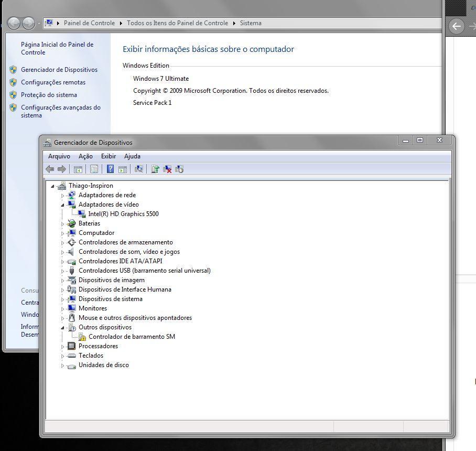Open the Ação menu
476x451 pixels.
(x=85, y=156)
